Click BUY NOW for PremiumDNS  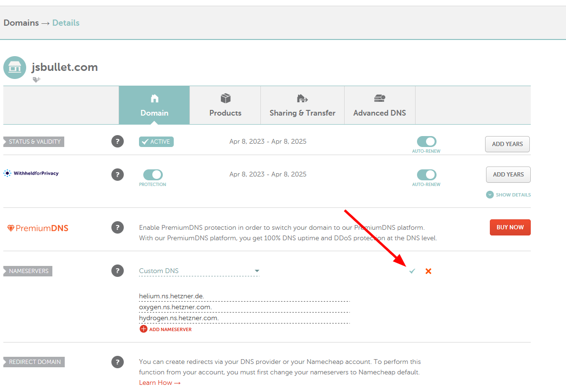(x=510, y=227)
